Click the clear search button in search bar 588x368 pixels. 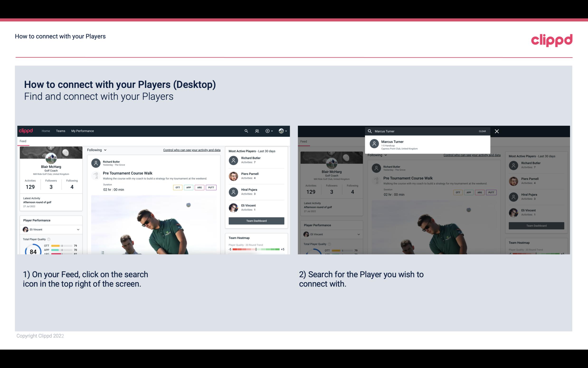[x=482, y=131]
